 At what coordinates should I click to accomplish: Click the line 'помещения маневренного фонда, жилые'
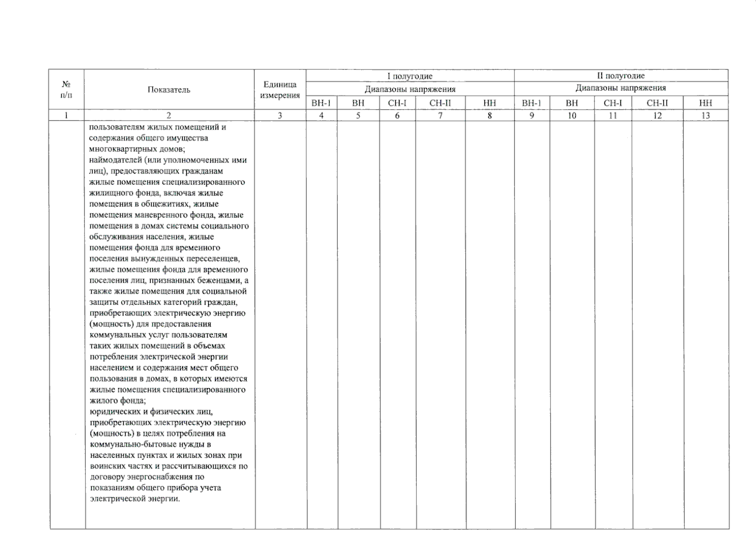coord(167,215)
